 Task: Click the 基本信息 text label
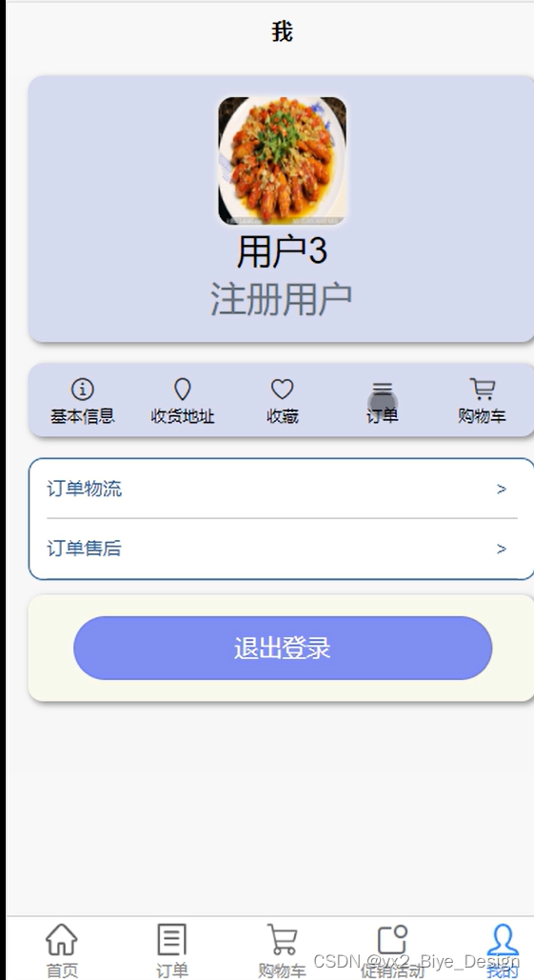click(x=83, y=416)
